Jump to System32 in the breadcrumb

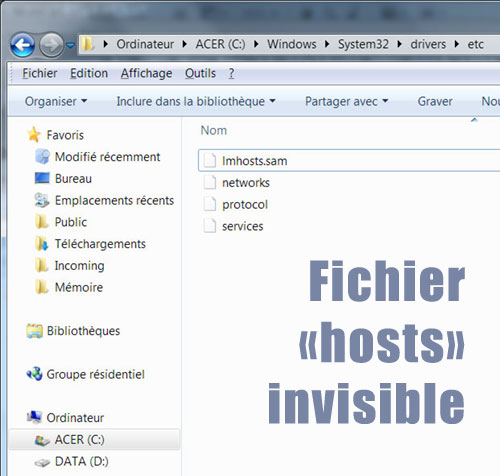363,44
